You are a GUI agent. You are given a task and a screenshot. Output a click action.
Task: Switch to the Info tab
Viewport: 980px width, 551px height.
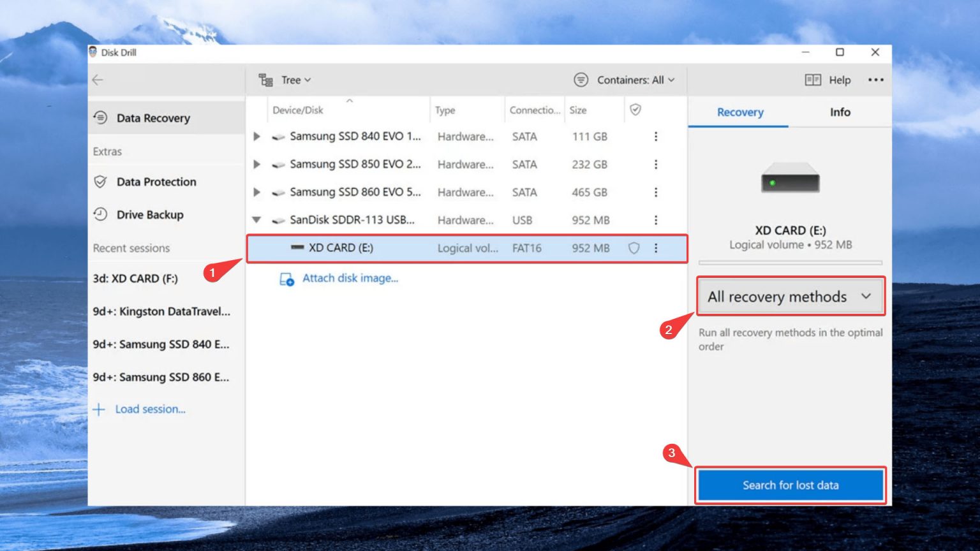click(840, 112)
